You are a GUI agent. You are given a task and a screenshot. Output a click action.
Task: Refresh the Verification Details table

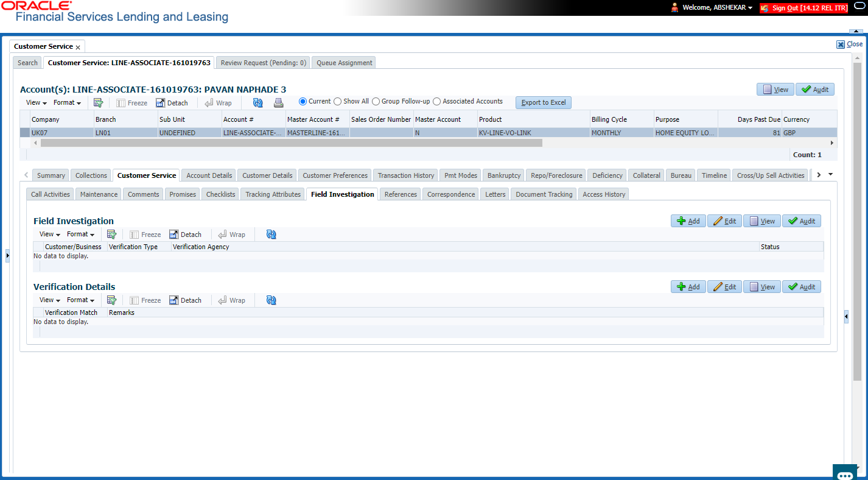[x=271, y=300]
